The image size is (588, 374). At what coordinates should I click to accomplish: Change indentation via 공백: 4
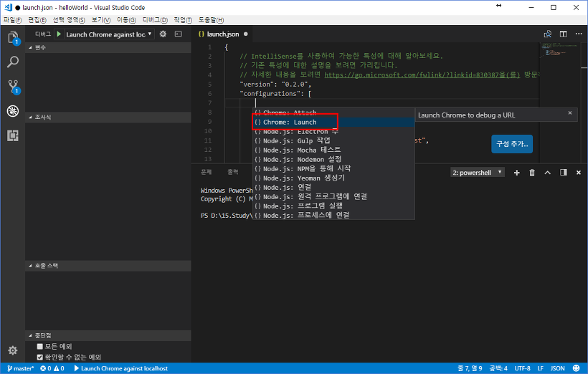coord(499,368)
